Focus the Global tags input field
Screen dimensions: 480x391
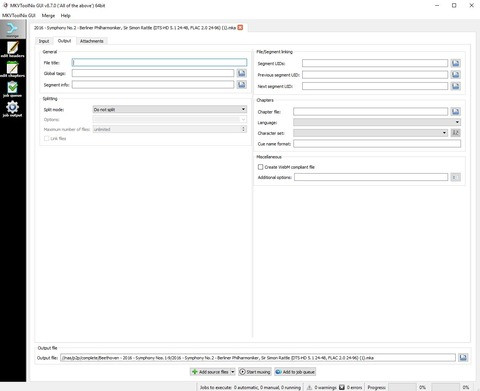coord(153,73)
